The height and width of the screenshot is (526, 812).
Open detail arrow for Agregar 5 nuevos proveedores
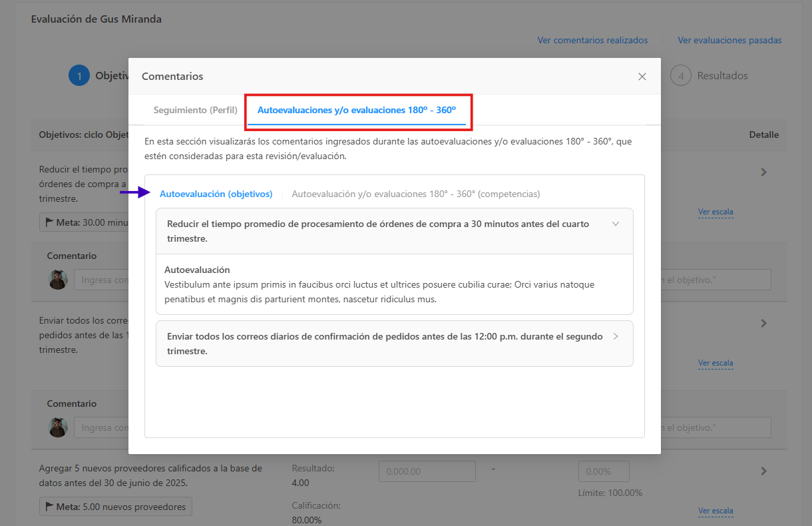click(x=764, y=471)
